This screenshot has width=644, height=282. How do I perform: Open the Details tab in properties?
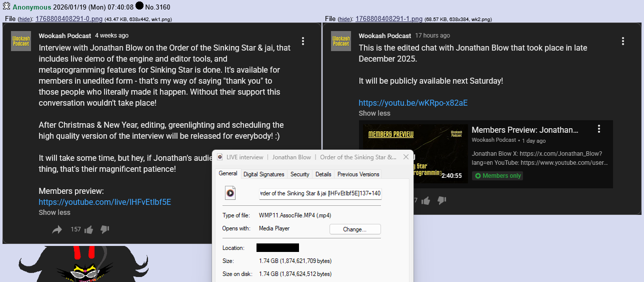tap(323, 174)
